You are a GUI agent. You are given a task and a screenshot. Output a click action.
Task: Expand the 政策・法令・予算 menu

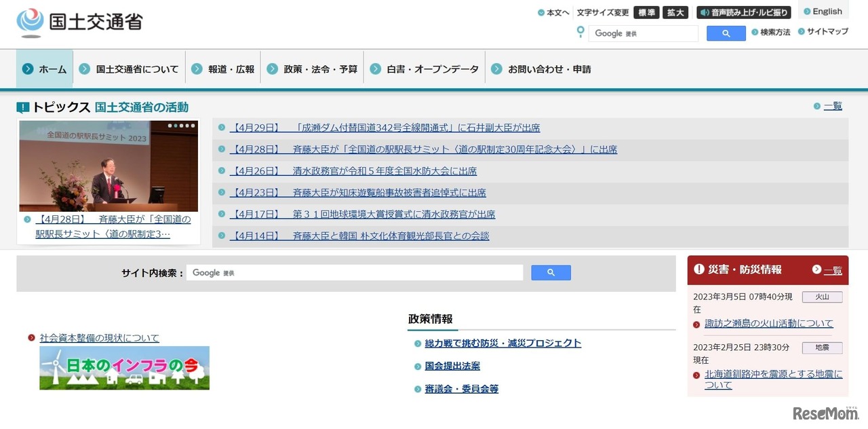coord(312,69)
